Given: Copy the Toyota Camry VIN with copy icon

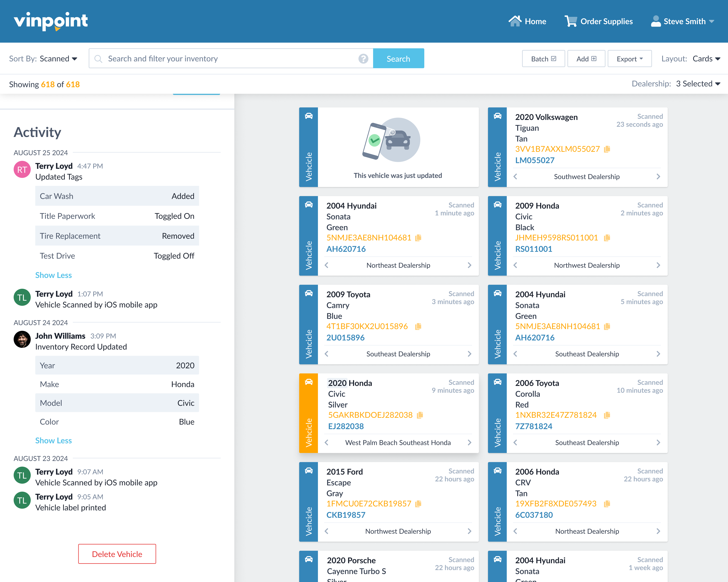Looking at the screenshot, I should click(418, 326).
